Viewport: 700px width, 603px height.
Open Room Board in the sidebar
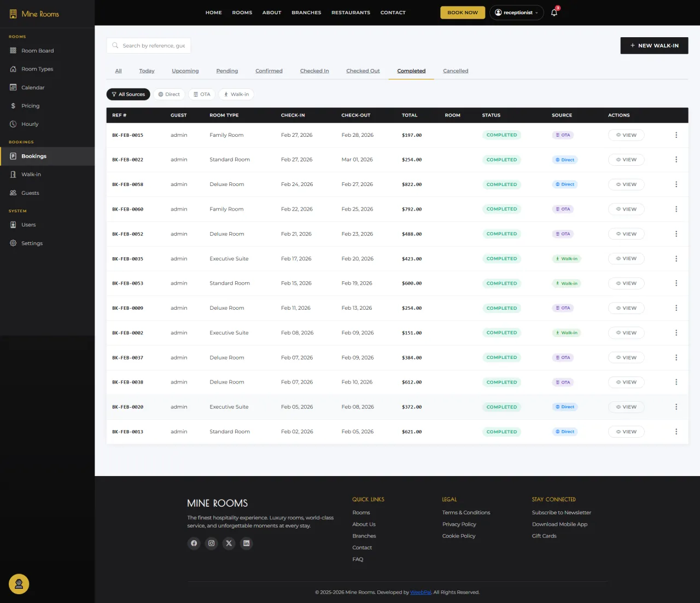(47, 50)
